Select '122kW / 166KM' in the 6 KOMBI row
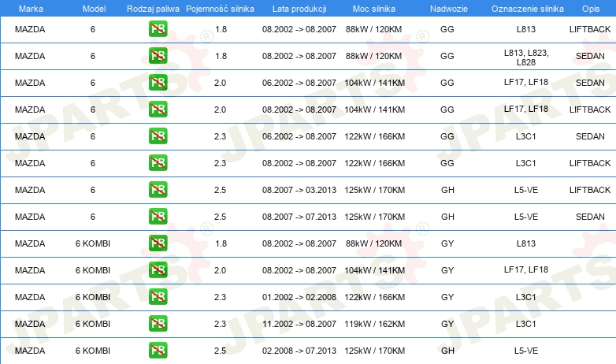Screen dimensions: 616x364 point(374,297)
